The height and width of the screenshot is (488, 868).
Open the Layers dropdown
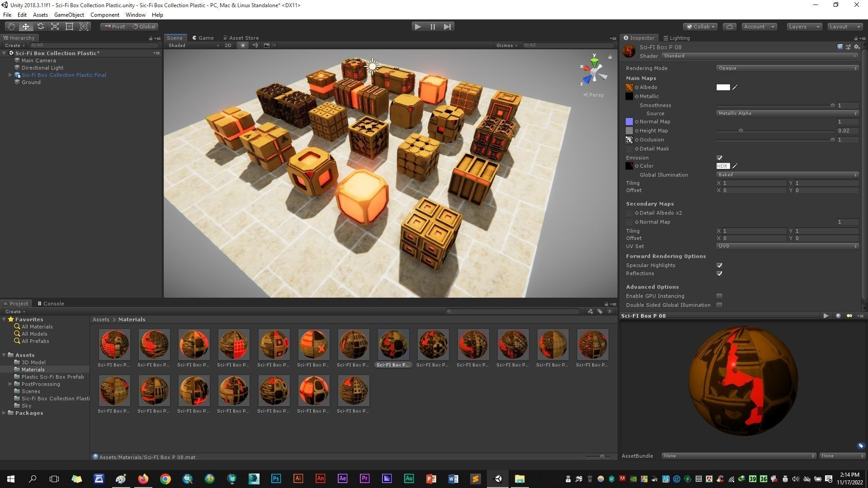tap(804, 27)
